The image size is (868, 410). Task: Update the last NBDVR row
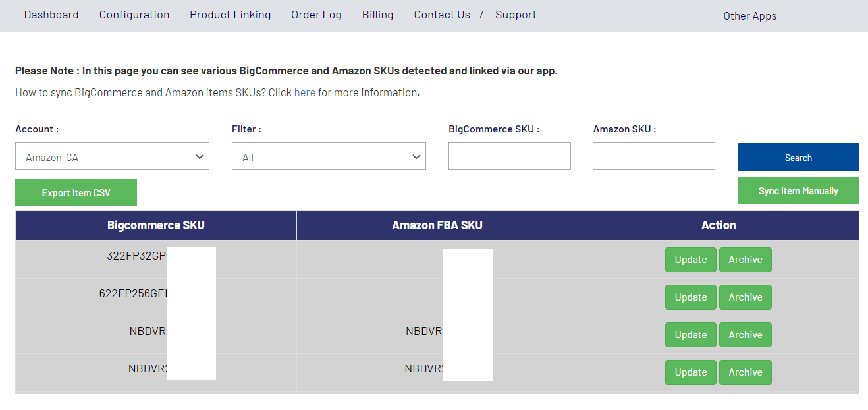click(x=690, y=372)
